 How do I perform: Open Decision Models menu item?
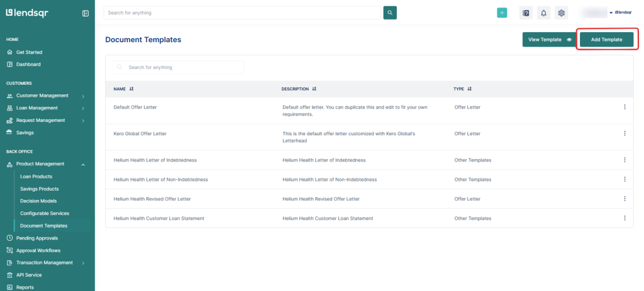pos(38,201)
